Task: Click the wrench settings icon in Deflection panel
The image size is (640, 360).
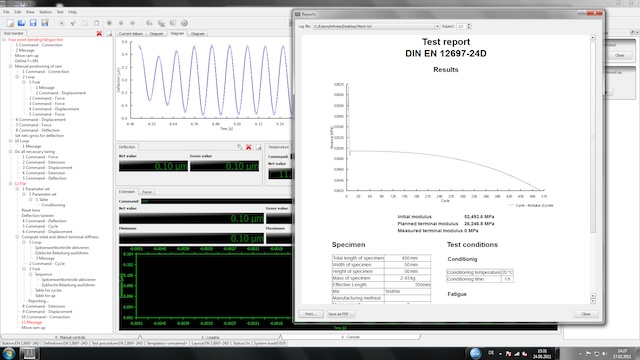Action: click(x=240, y=147)
